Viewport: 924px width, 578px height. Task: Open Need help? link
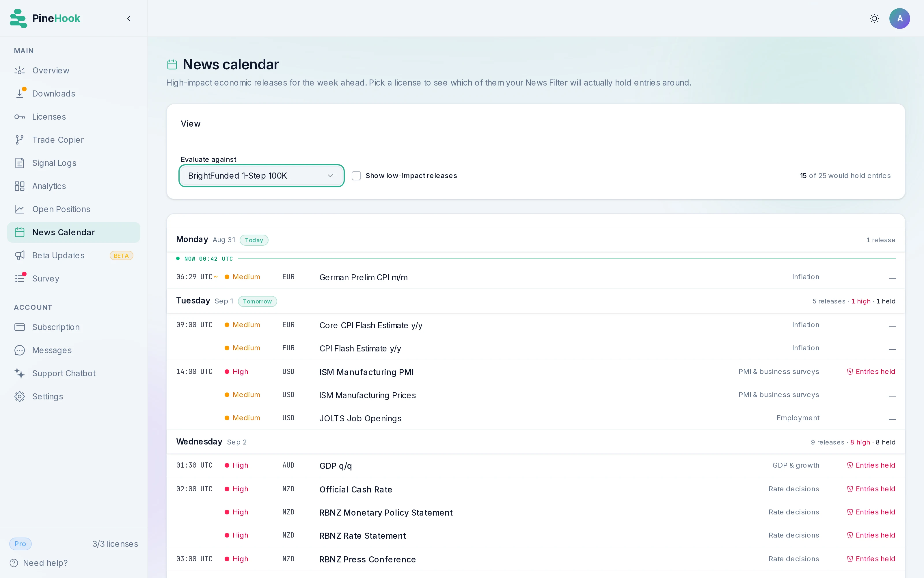click(39, 563)
